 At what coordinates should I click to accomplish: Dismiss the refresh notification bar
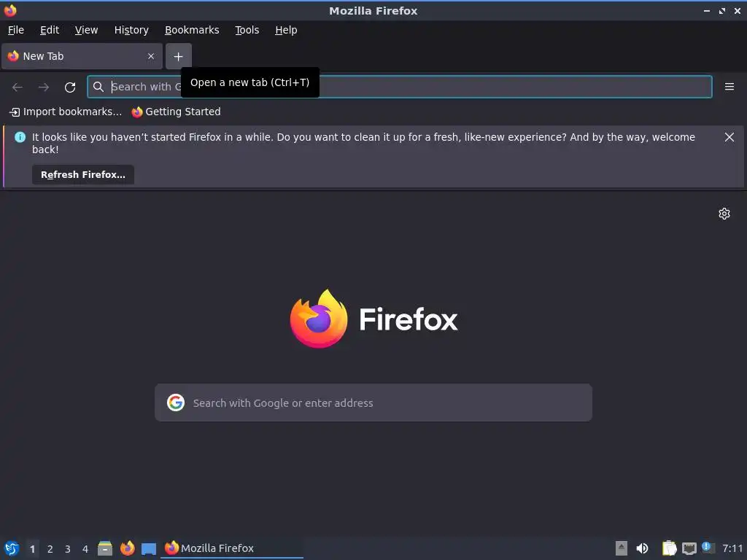(729, 137)
